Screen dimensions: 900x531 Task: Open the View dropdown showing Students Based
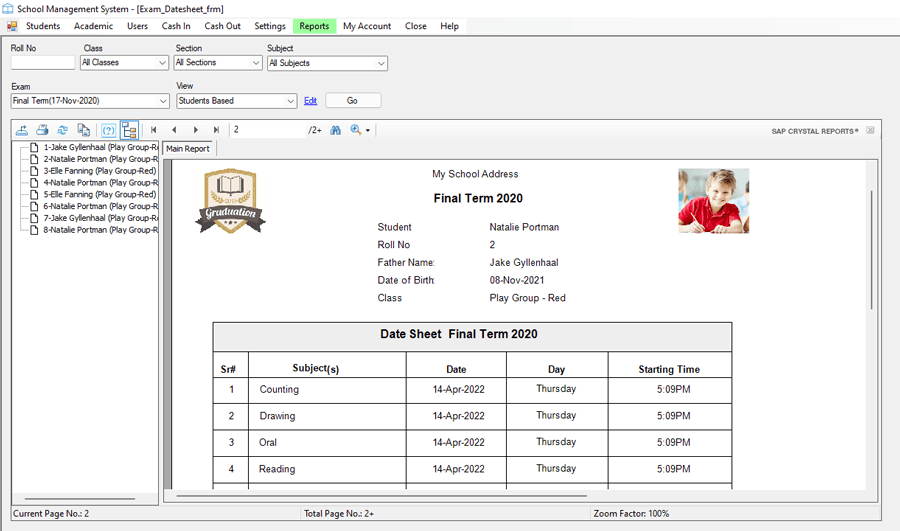236,101
